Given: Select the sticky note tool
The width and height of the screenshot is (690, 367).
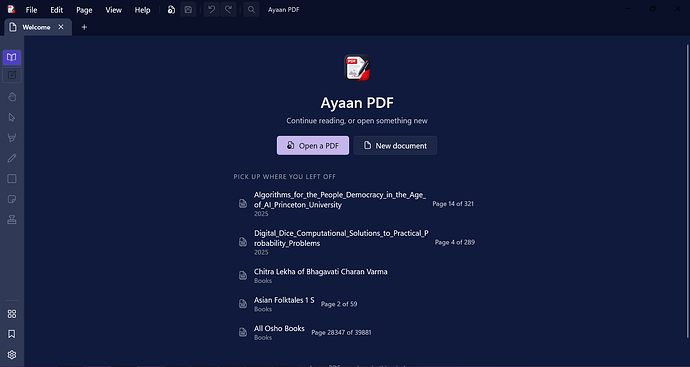Looking at the screenshot, I should (12, 199).
